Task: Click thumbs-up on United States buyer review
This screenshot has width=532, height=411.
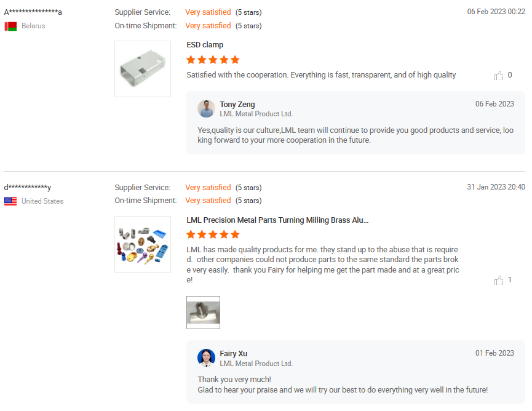Action: [499, 281]
